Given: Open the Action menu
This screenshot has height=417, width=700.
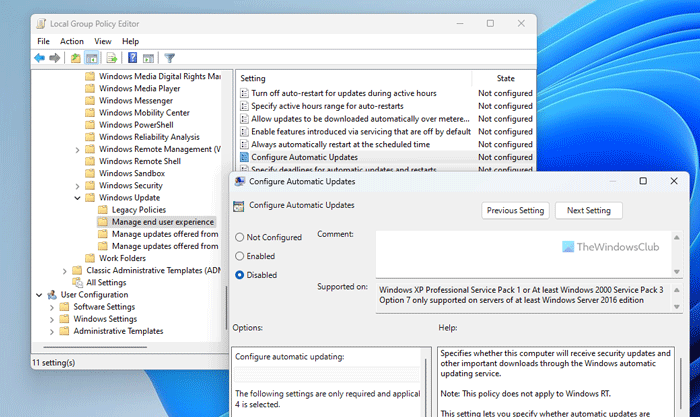Looking at the screenshot, I should coord(72,41).
